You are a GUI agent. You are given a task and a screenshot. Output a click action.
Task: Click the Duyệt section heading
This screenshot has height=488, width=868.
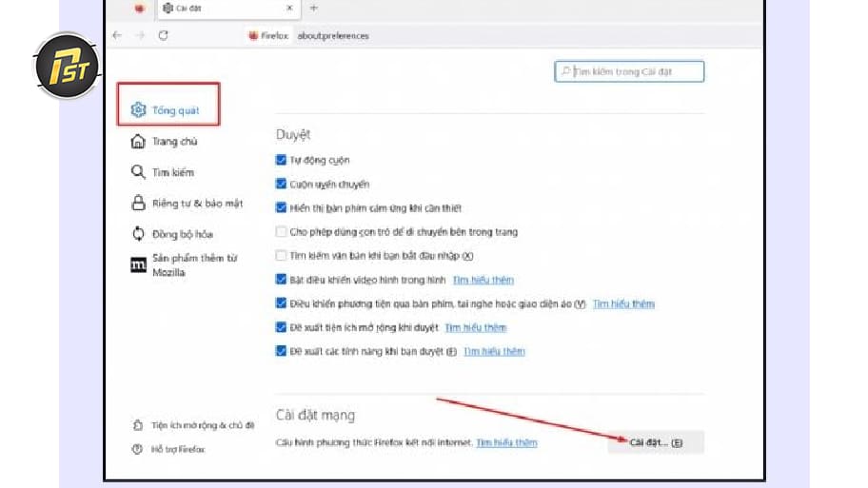(x=293, y=134)
